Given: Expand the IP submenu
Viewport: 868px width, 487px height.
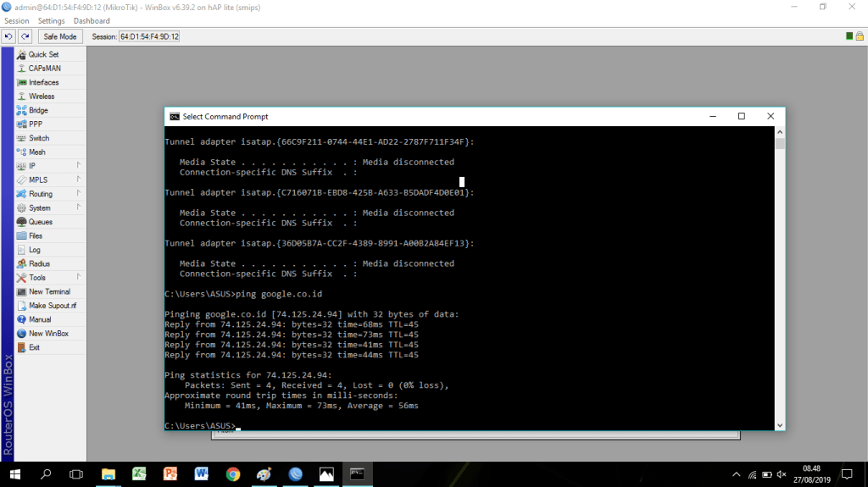Looking at the screenshot, I should pos(32,166).
